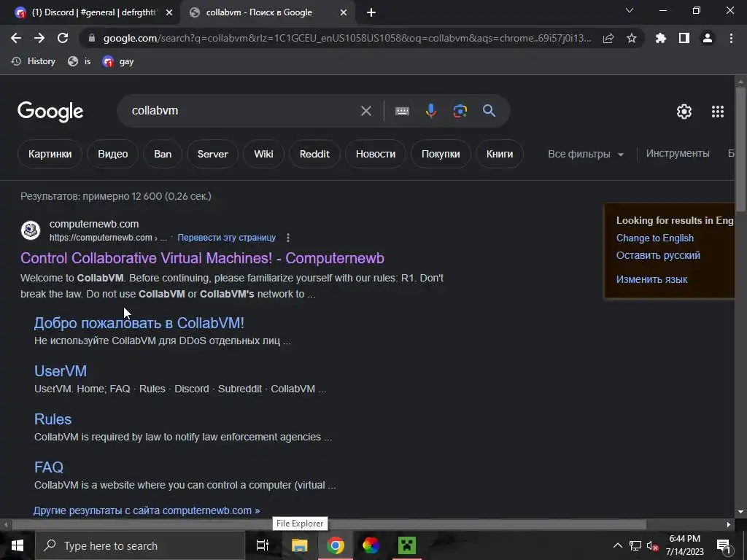Viewport: 747px width, 560px height.
Task: Open Chrome extensions puzzle menu
Action: pos(660,38)
